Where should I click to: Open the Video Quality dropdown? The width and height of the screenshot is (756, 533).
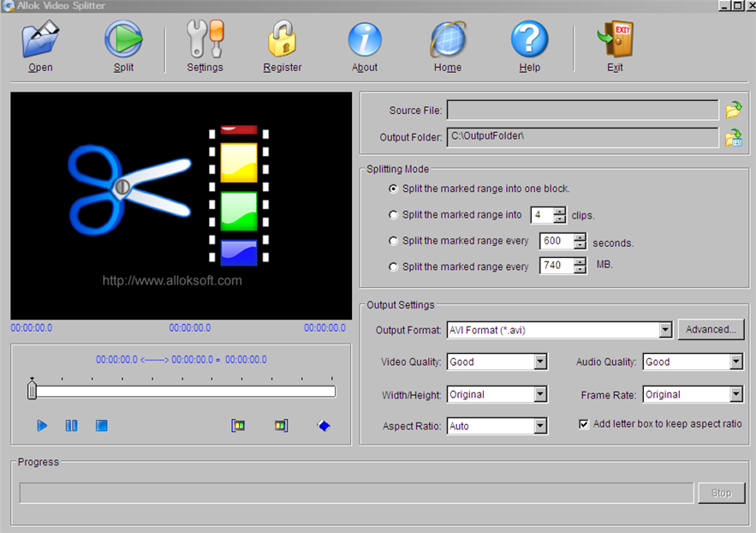click(540, 362)
